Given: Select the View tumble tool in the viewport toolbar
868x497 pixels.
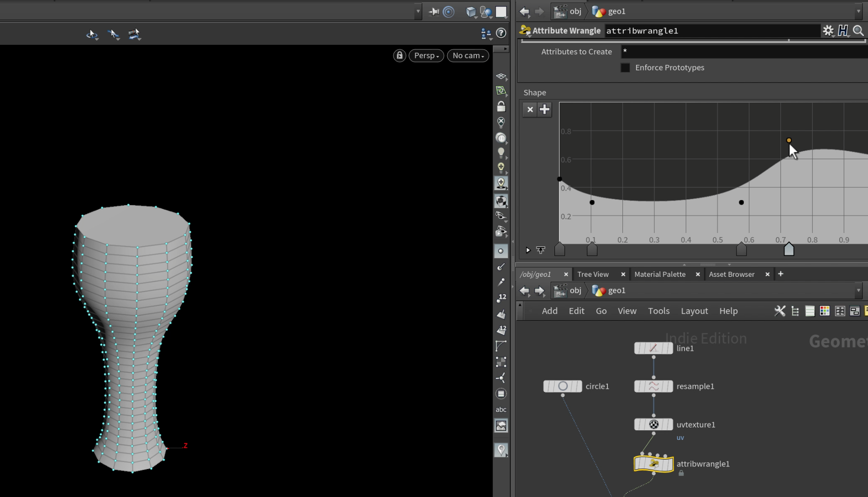Looking at the screenshot, I should [92, 34].
